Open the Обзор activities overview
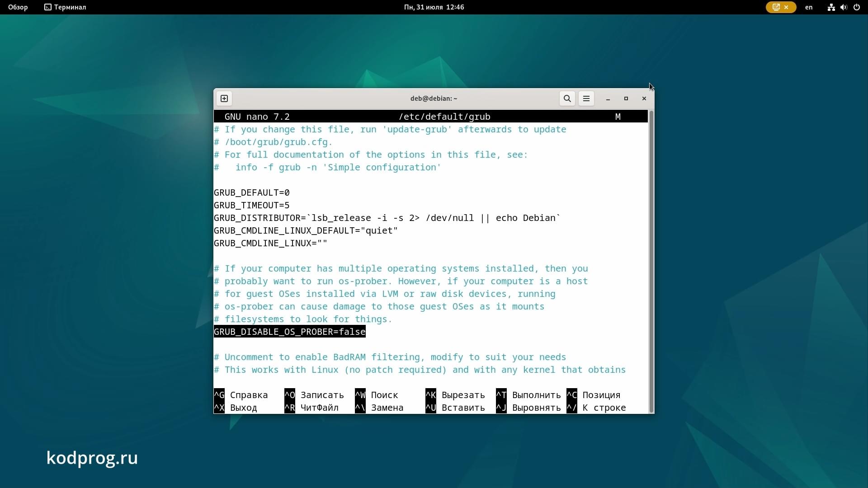 coord(18,7)
